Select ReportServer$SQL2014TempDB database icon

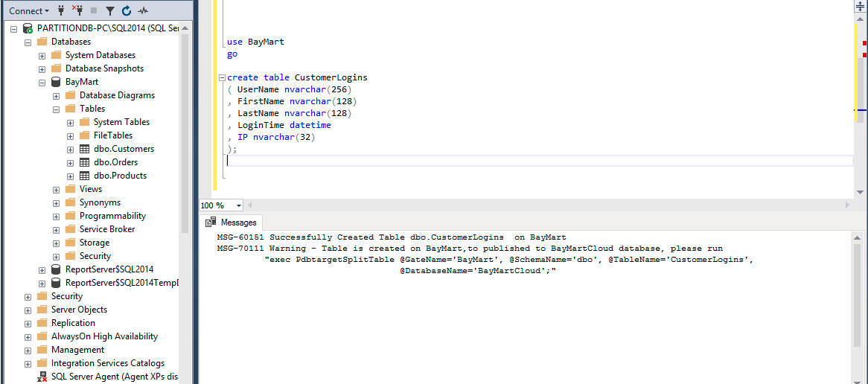tap(56, 283)
